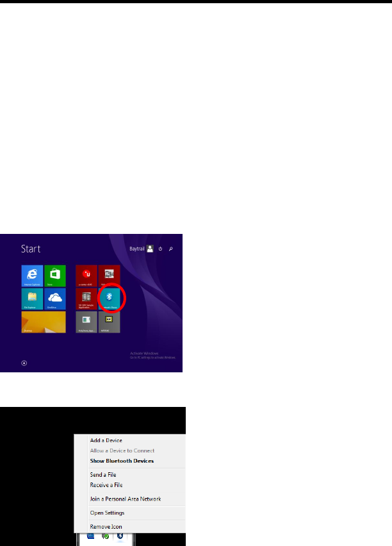Screen dimensions: 392x546
Task: Click the Baytrail user account picture
Action: 150,249
